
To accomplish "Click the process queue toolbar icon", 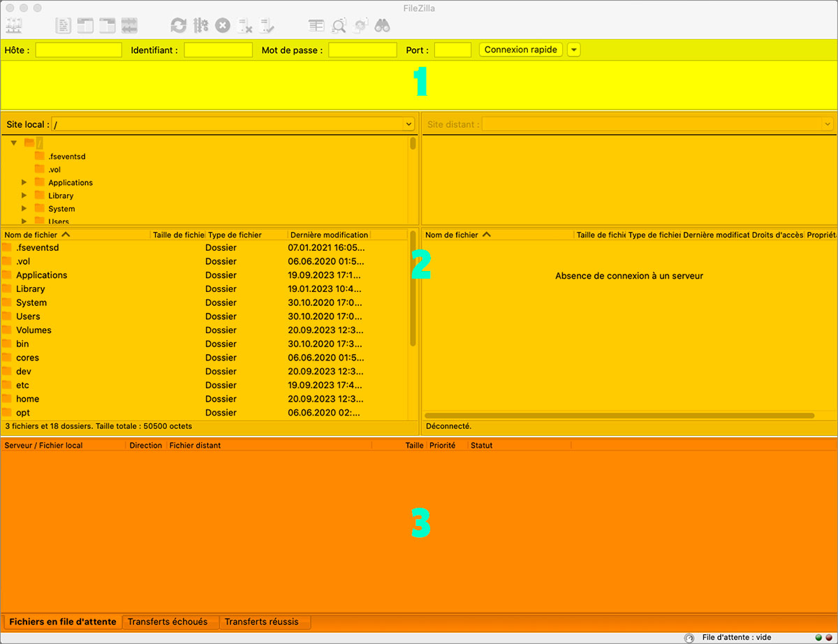I will pos(201,26).
